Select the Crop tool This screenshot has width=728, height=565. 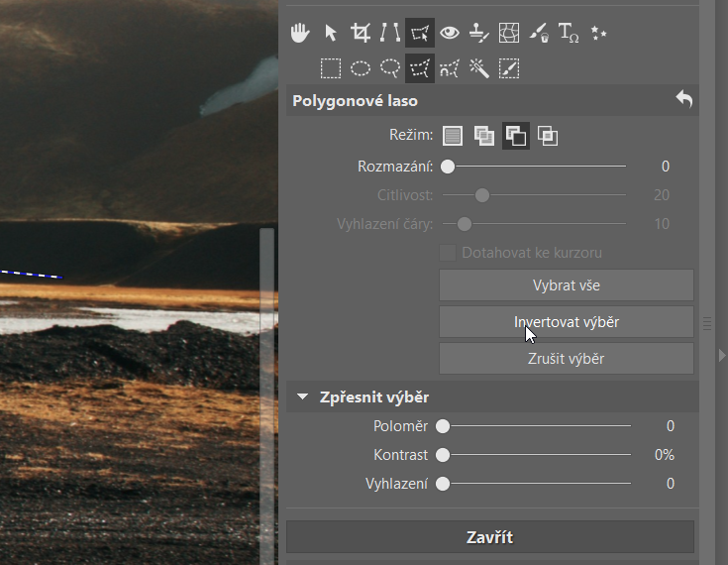click(361, 34)
